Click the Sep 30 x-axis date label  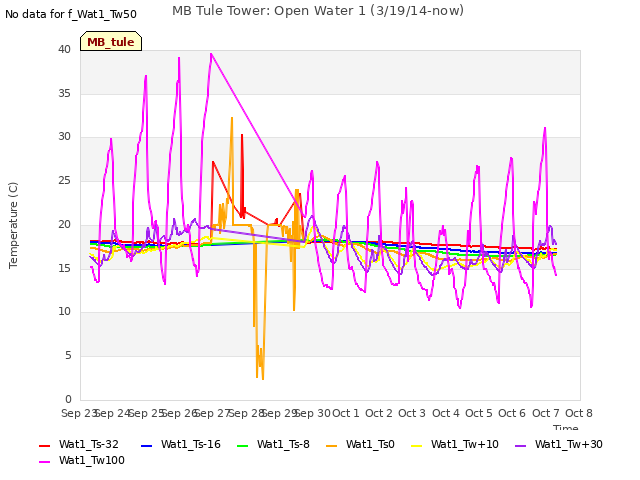click(313, 413)
